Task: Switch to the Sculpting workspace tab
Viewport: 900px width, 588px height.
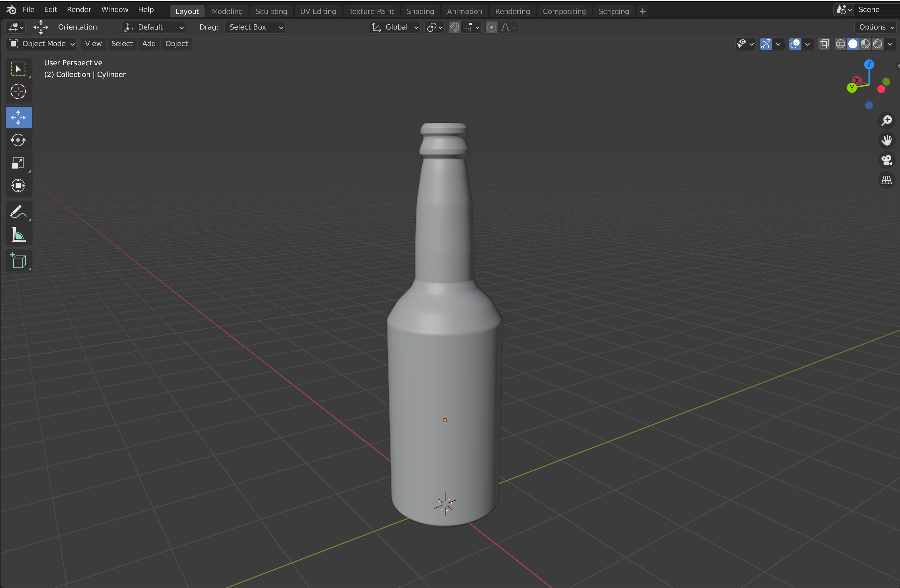Action: [x=271, y=11]
